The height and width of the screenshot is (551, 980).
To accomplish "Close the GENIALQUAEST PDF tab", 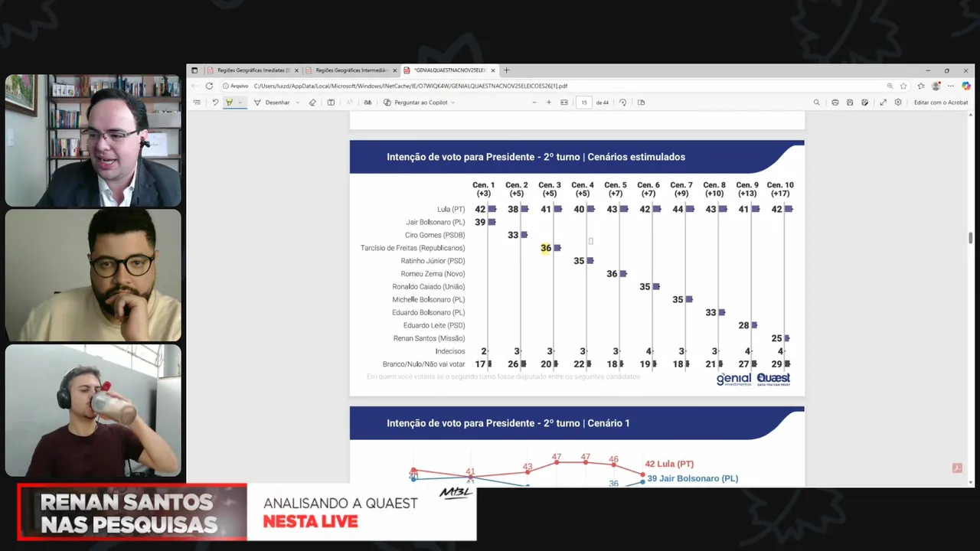I will [x=493, y=70].
